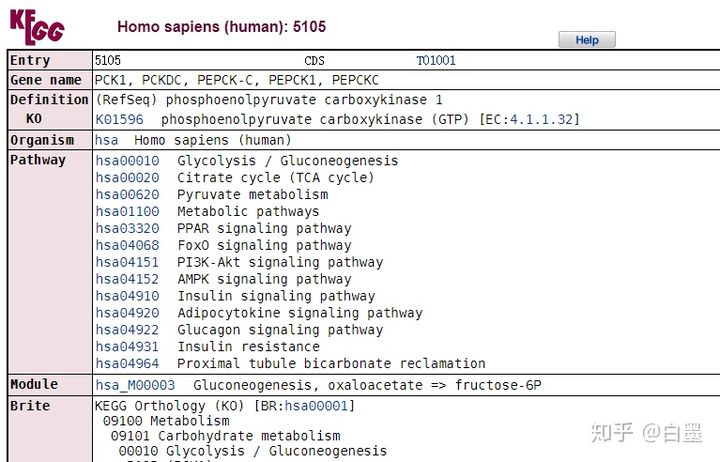Open the T01001 genome link

(x=436, y=61)
